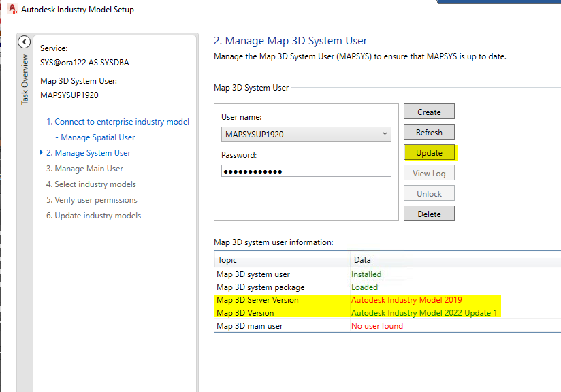Click the Loaded status value
The width and height of the screenshot is (561, 392).
click(364, 287)
